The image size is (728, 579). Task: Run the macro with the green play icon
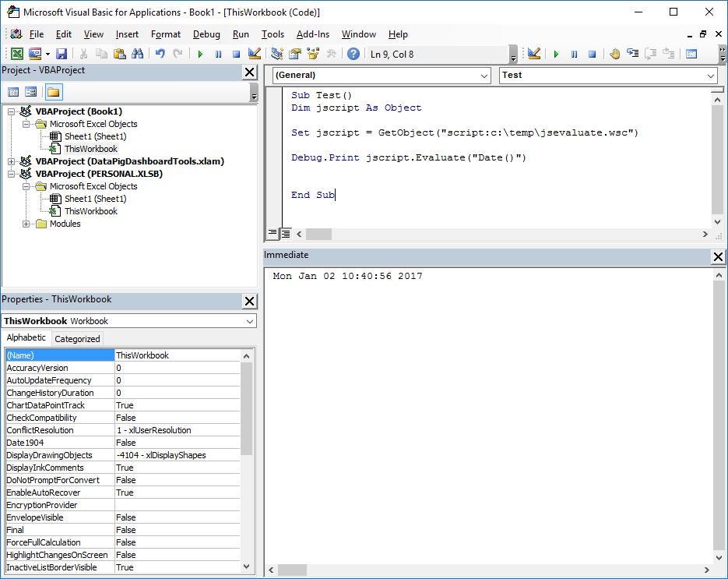tap(200, 54)
